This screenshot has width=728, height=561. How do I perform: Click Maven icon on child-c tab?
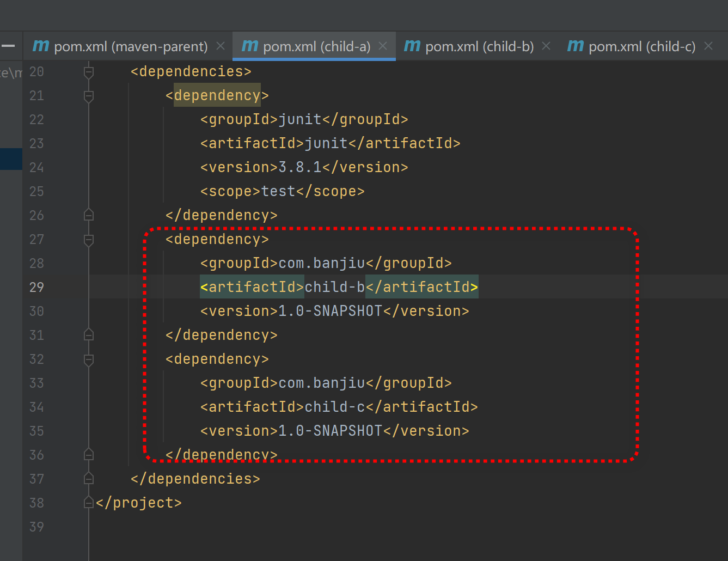[576, 46]
